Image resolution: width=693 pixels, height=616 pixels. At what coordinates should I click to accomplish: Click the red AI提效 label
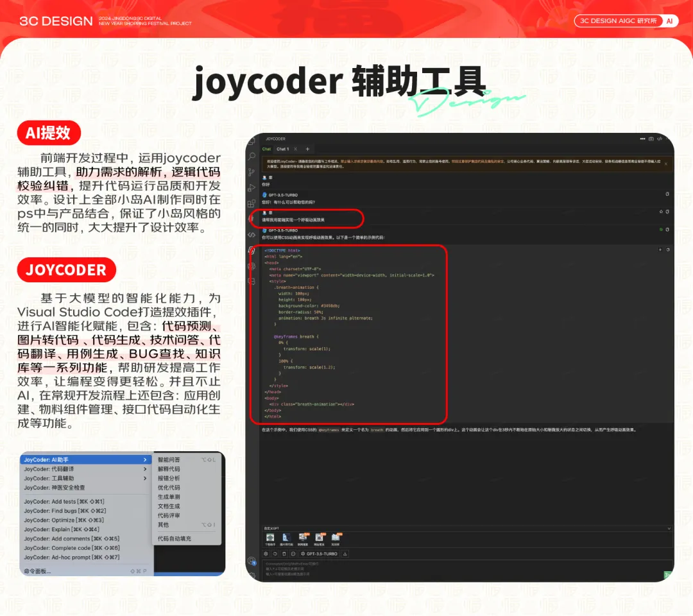tap(49, 133)
